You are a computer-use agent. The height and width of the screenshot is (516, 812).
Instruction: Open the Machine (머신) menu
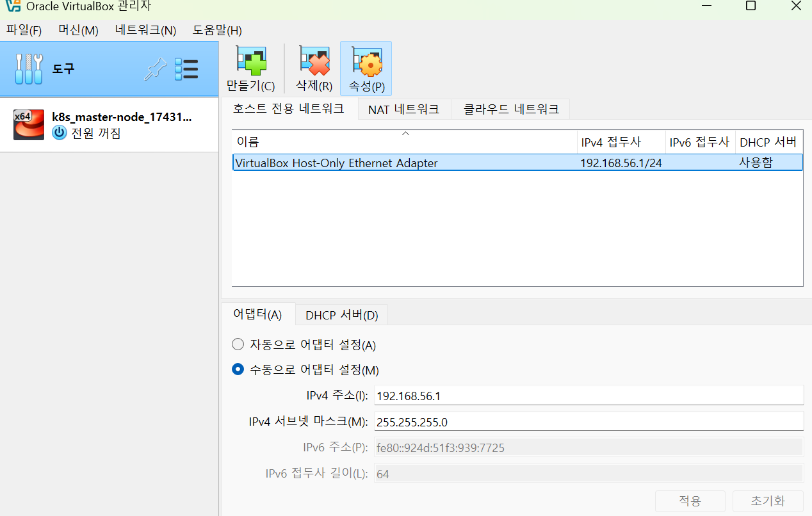[x=78, y=30]
